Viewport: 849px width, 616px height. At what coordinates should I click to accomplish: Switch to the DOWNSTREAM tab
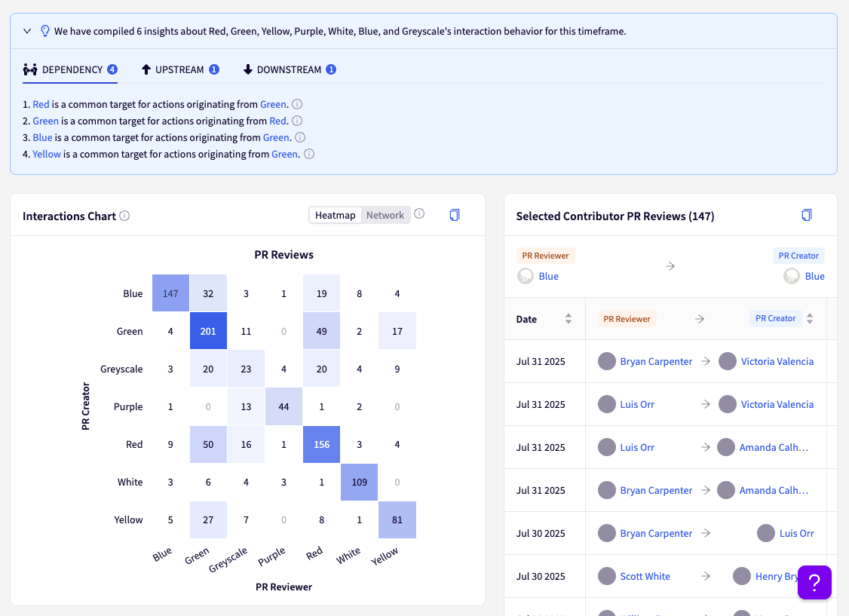[290, 69]
